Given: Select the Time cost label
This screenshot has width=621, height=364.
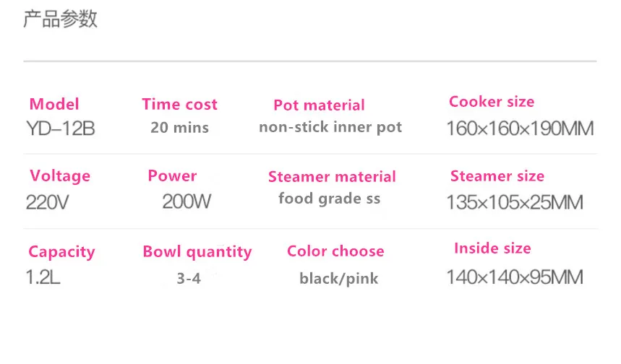Looking at the screenshot, I should pyautogui.click(x=180, y=104).
